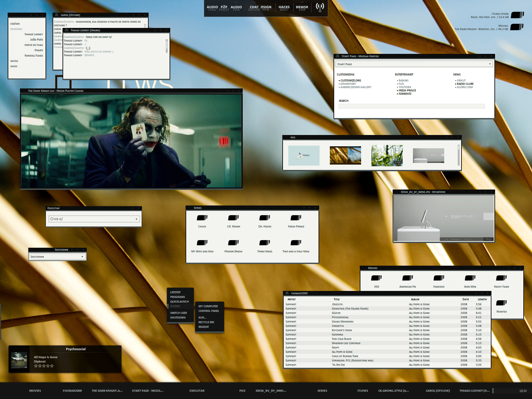Open Control Panel from the System submenu
The image size is (532, 399).
(209, 311)
